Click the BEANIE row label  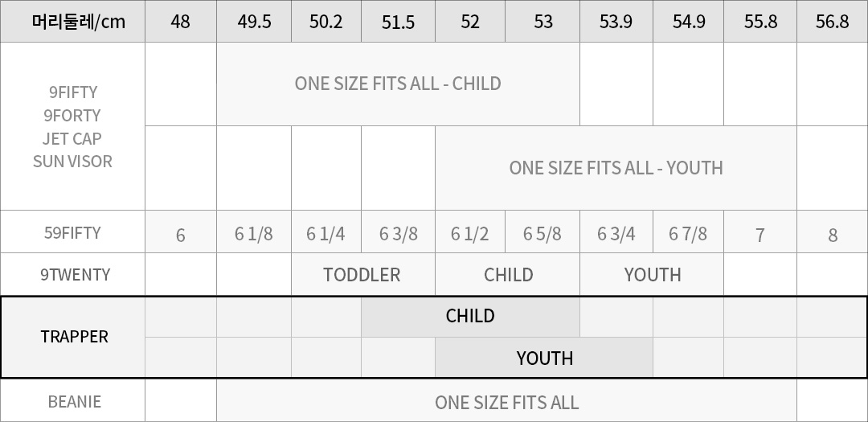point(72,401)
